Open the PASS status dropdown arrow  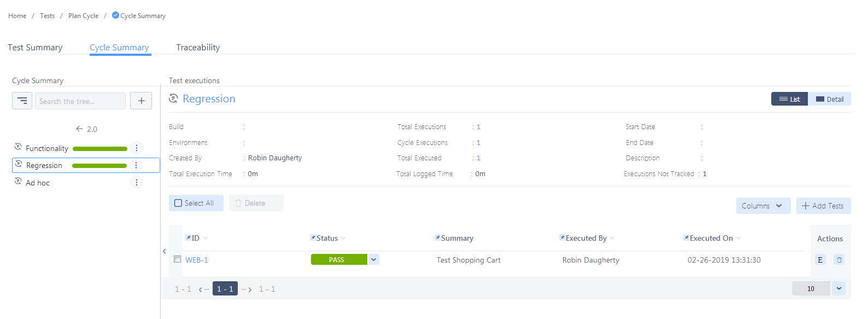374,259
